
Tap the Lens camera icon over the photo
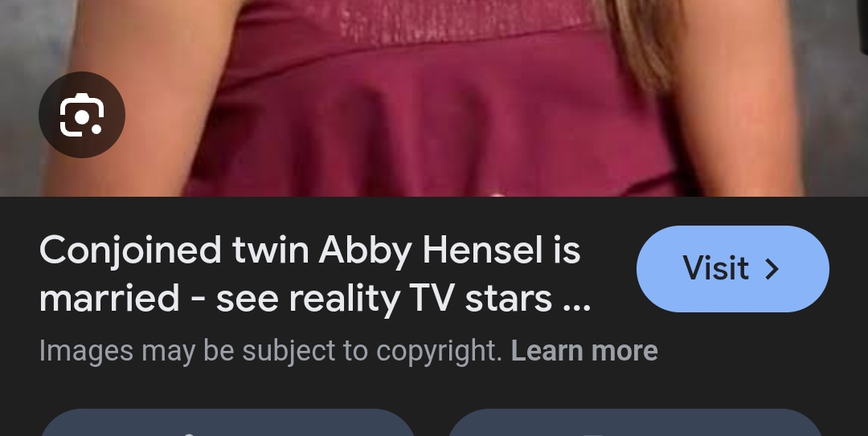[82, 115]
